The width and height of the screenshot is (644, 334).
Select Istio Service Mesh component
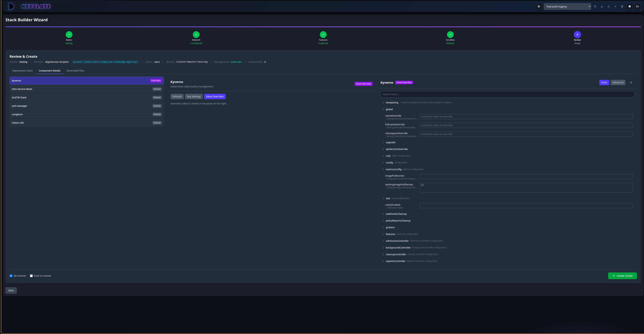[86, 89]
